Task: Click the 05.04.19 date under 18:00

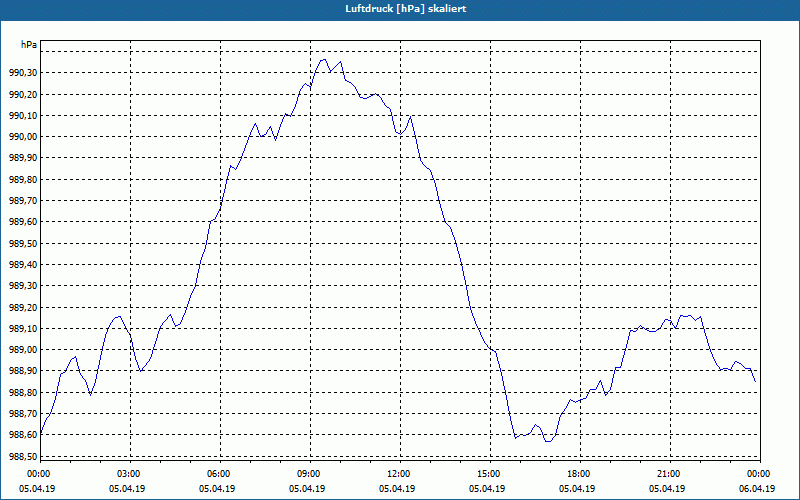Action: click(x=577, y=489)
